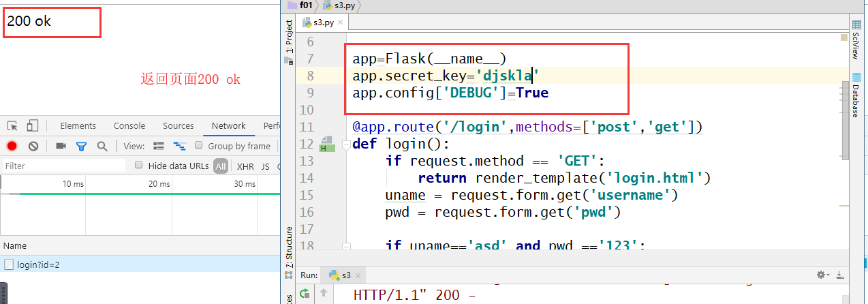Open network search with magnifier icon

click(x=102, y=146)
